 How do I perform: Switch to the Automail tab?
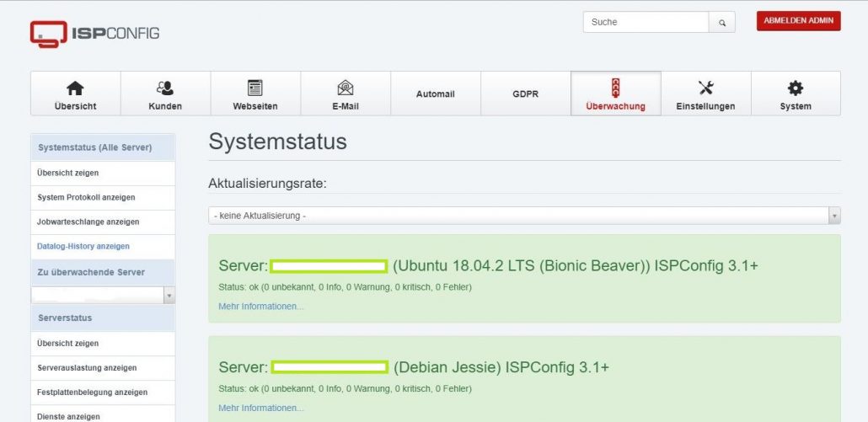point(435,94)
